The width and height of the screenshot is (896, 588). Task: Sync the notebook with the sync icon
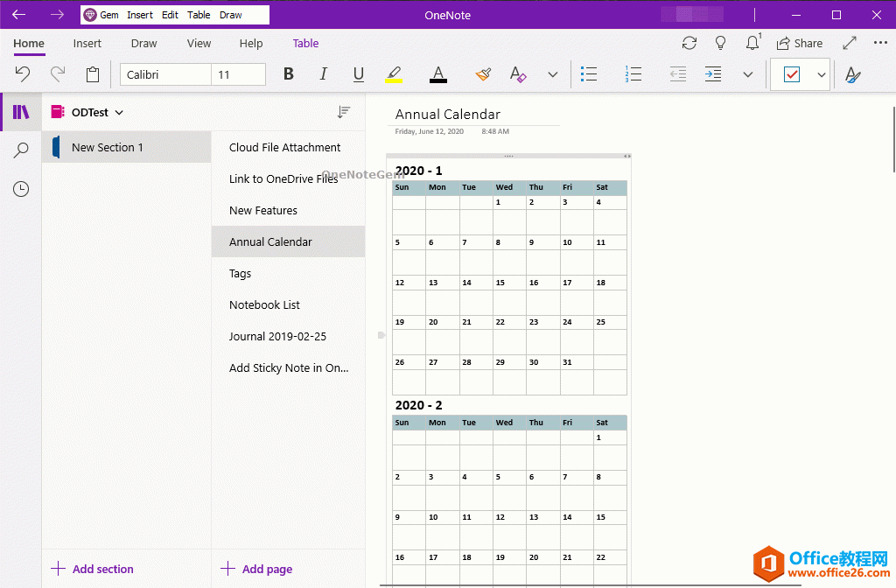tap(689, 42)
